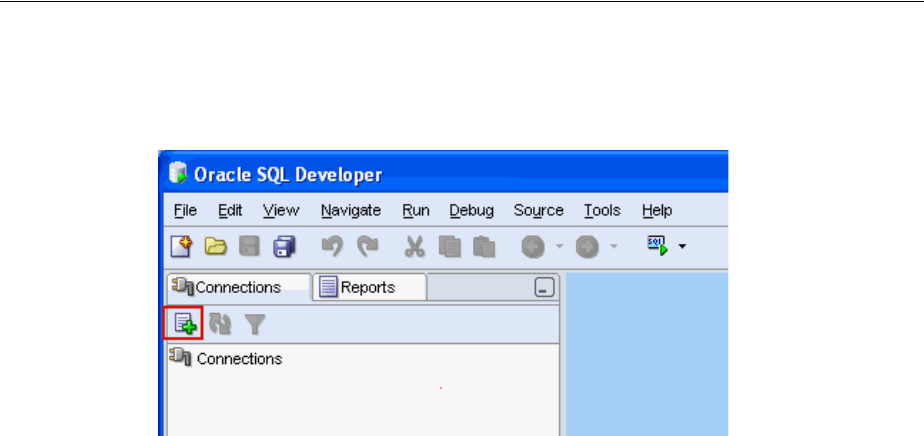The image size is (924, 436).
Task: Minimize the Connections panel
Action: pyautogui.click(x=544, y=288)
